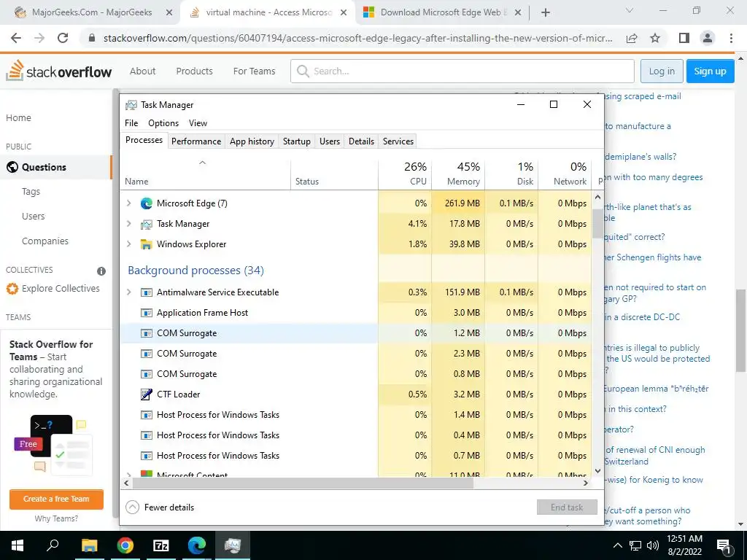Click Create a free Team button
The width and height of the screenshot is (747, 560).
coord(56,499)
